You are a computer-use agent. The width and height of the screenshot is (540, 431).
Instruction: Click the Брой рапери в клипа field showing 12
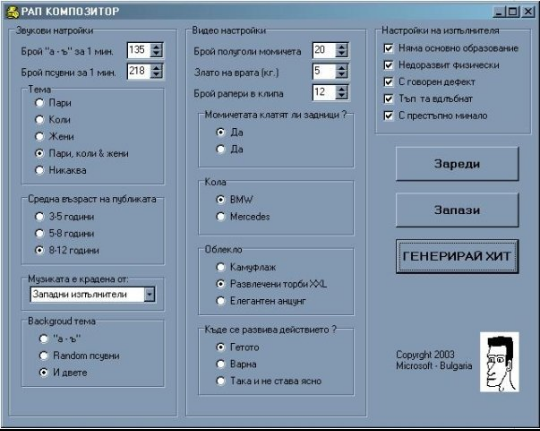pos(324,92)
